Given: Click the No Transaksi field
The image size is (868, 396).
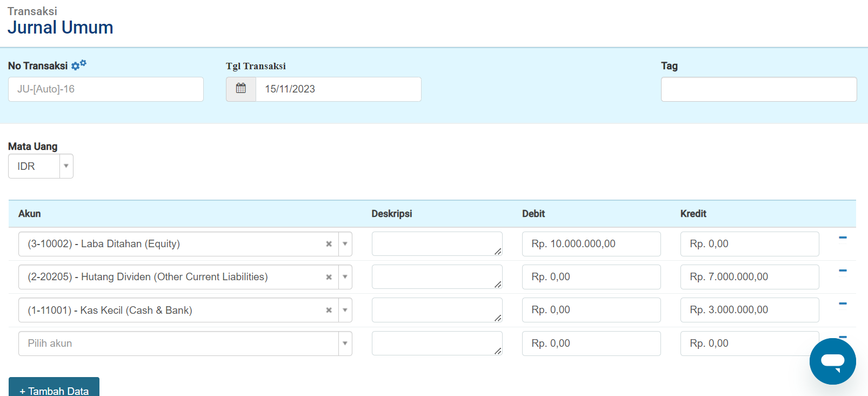Looking at the screenshot, I should click(x=106, y=89).
